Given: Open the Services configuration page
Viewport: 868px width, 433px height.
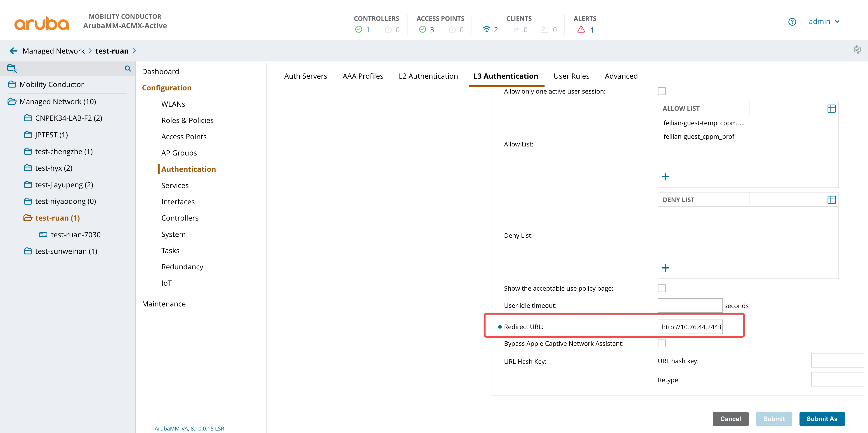Looking at the screenshot, I should 175,185.
